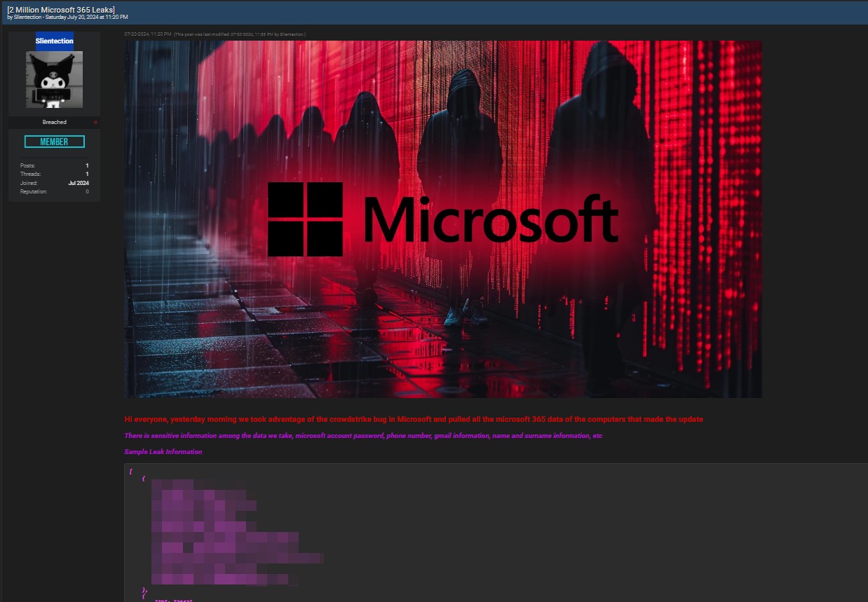Click the Reputation value 0
This screenshot has width=868, height=602.
coord(87,191)
